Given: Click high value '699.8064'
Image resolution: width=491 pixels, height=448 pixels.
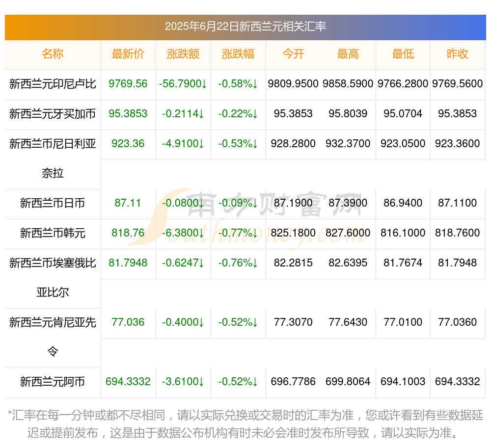Looking at the screenshot, I should 348,382.
